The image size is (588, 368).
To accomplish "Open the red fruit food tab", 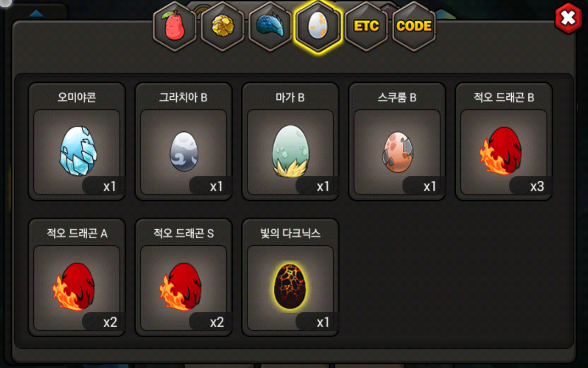I will [x=175, y=26].
